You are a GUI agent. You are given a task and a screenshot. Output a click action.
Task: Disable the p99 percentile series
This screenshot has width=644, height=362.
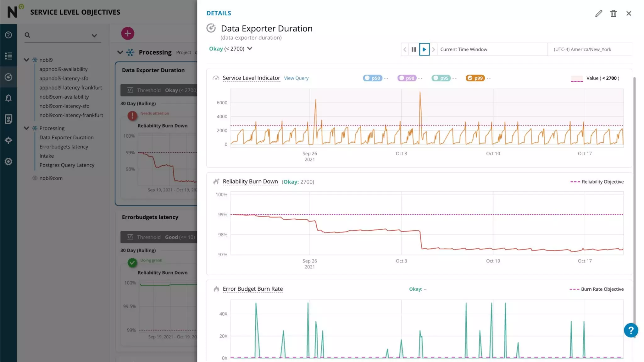475,78
